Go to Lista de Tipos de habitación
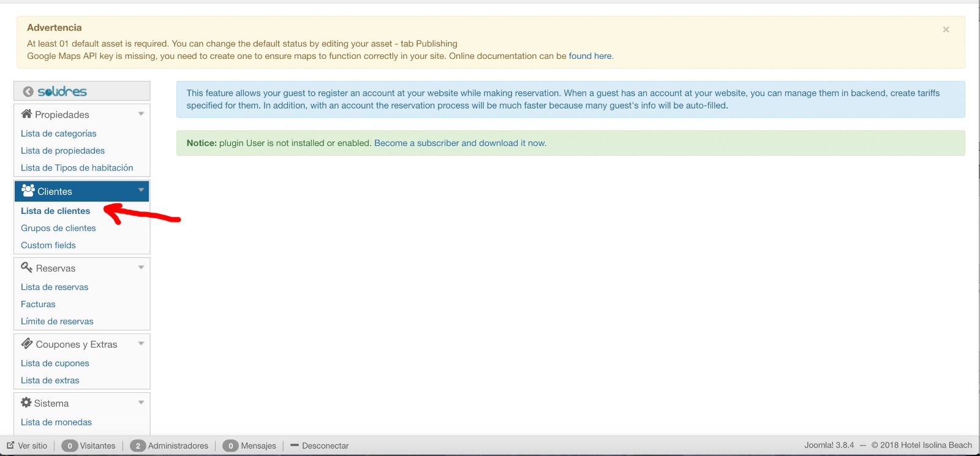Screen dimensions: 980x456 pyautogui.click(x=77, y=168)
